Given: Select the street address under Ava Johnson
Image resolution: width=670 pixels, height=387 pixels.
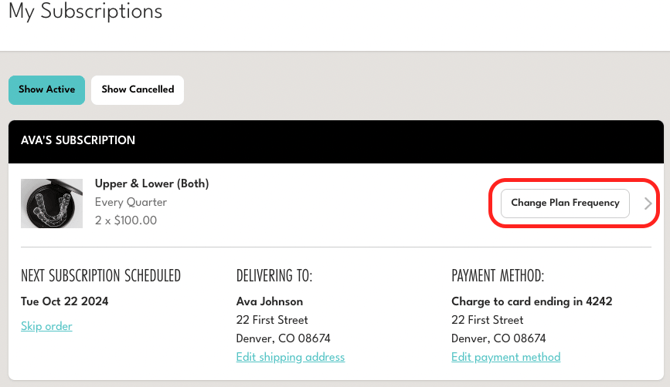Looking at the screenshot, I should [272, 320].
